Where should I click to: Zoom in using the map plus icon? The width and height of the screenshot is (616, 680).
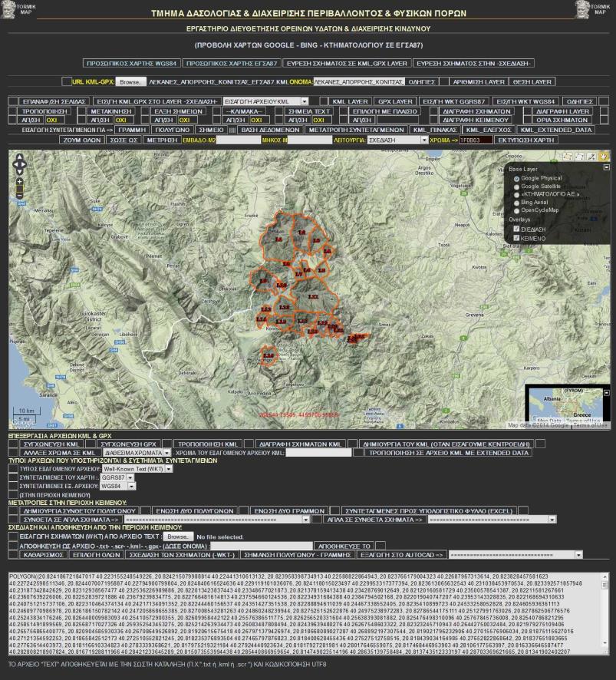[19, 181]
